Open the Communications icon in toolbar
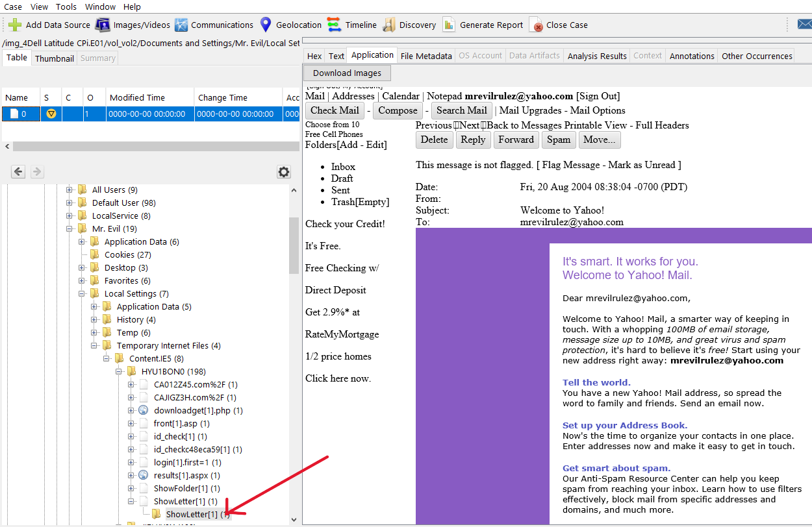Screen dimensions: 812x527 tap(181, 25)
